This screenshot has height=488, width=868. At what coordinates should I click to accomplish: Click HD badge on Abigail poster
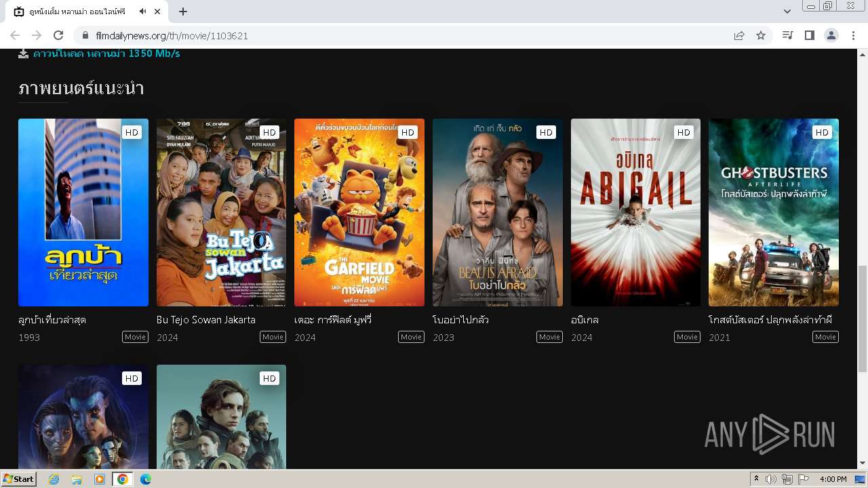coord(684,132)
